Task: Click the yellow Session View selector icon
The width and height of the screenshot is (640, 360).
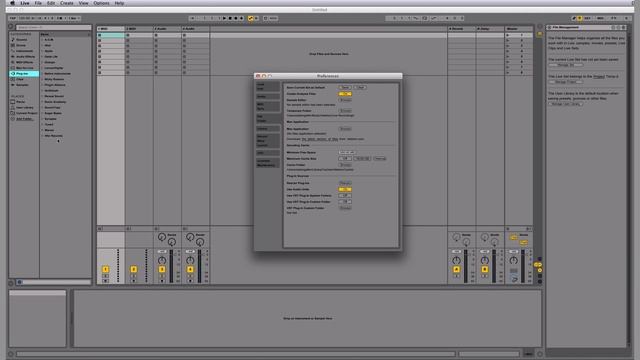Action: click(x=540, y=35)
